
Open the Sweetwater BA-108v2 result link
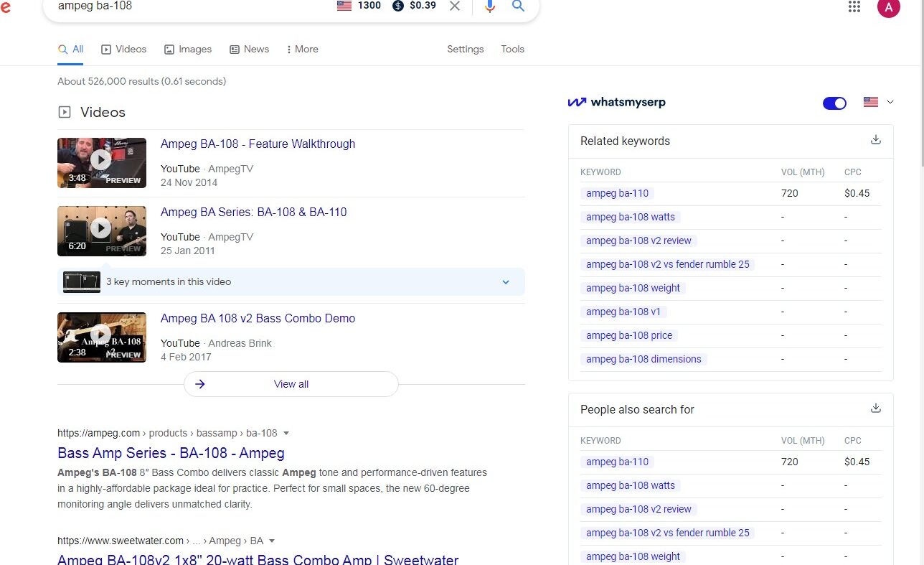258,559
